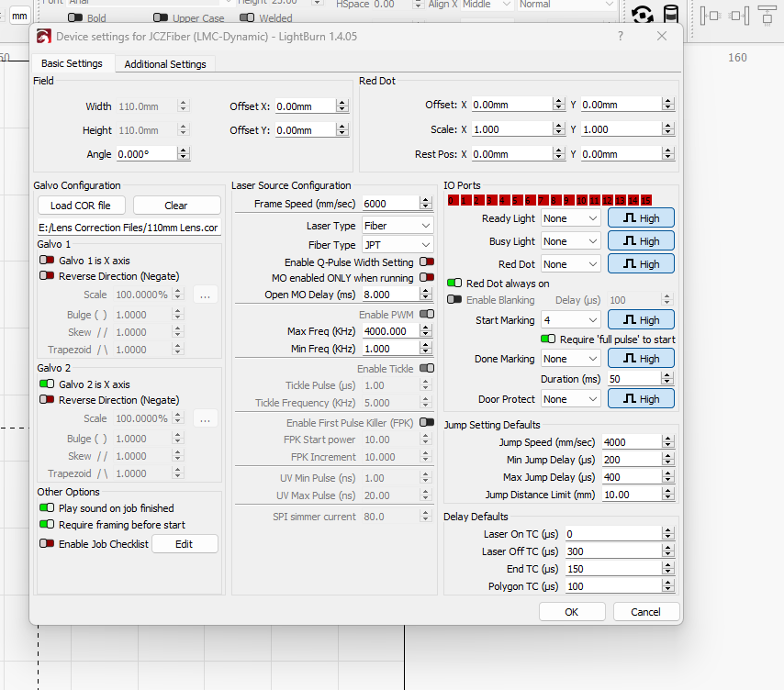This screenshot has height=690, width=784.
Task: Click Jump Speed input field
Action: click(632, 442)
